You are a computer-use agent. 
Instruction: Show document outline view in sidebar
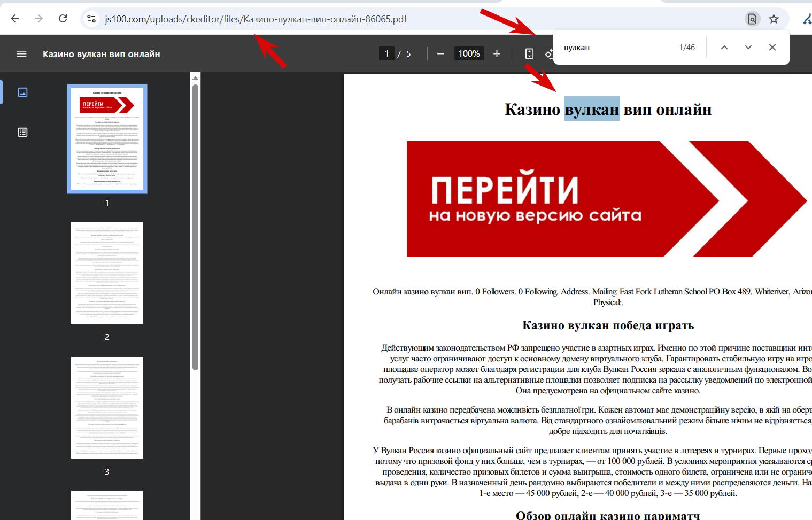(x=22, y=132)
